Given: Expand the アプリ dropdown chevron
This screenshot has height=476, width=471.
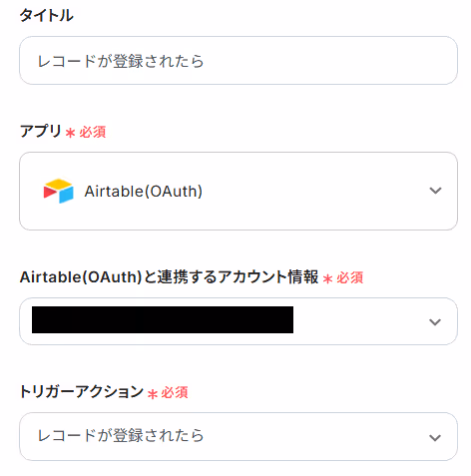Looking at the screenshot, I should point(435,191).
